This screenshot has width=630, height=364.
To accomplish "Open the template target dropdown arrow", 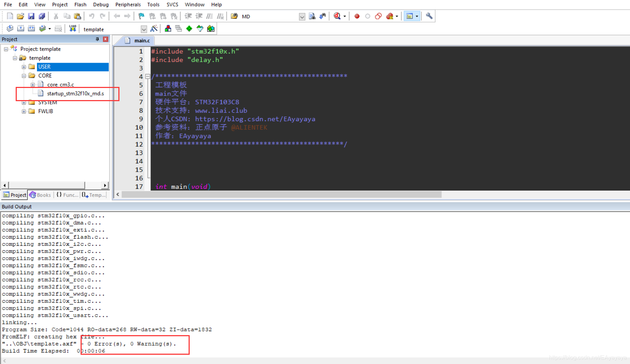I will pos(144,29).
